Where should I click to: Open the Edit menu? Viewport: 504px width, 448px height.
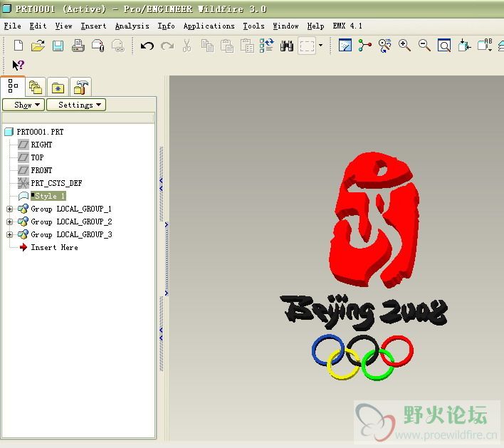pyautogui.click(x=38, y=26)
